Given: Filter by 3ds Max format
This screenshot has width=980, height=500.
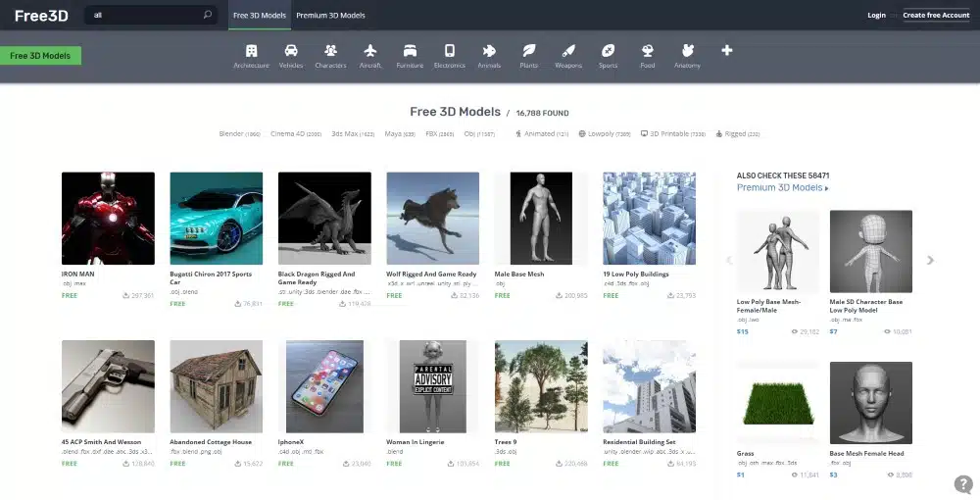Looking at the screenshot, I should click(353, 133).
